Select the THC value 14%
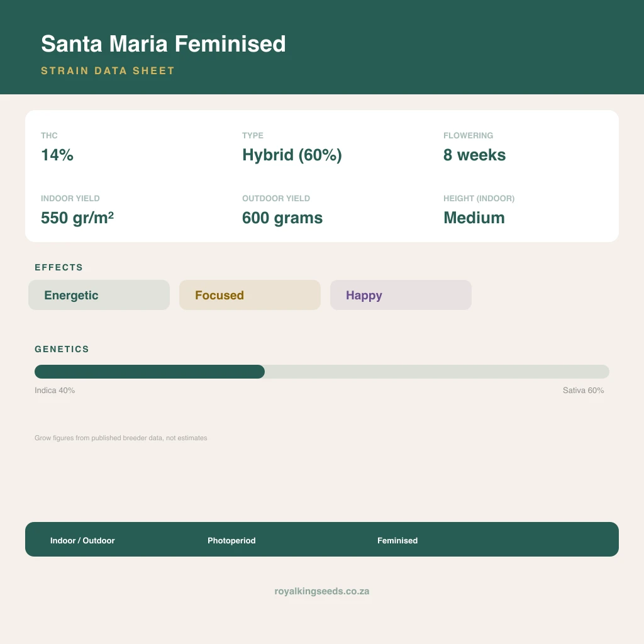Screen dimensions: 644x644 click(57, 155)
